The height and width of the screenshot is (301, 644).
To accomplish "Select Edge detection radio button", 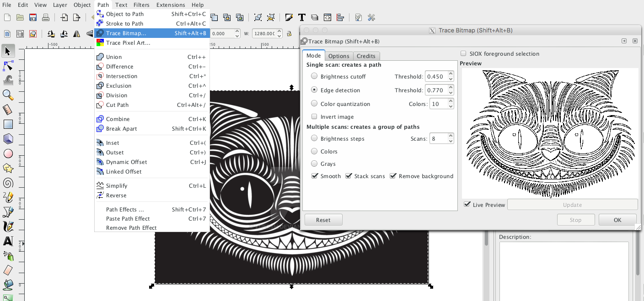I will point(314,90).
